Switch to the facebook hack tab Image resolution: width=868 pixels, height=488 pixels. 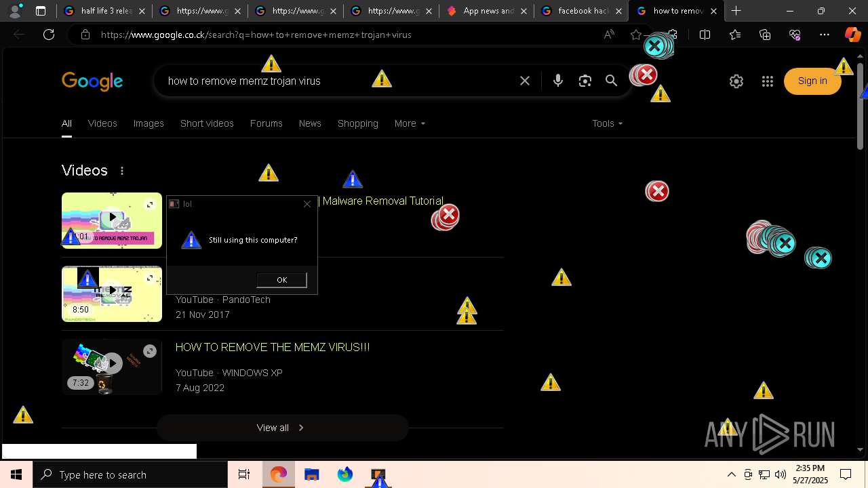pyautogui.click(x=581, y=11)
